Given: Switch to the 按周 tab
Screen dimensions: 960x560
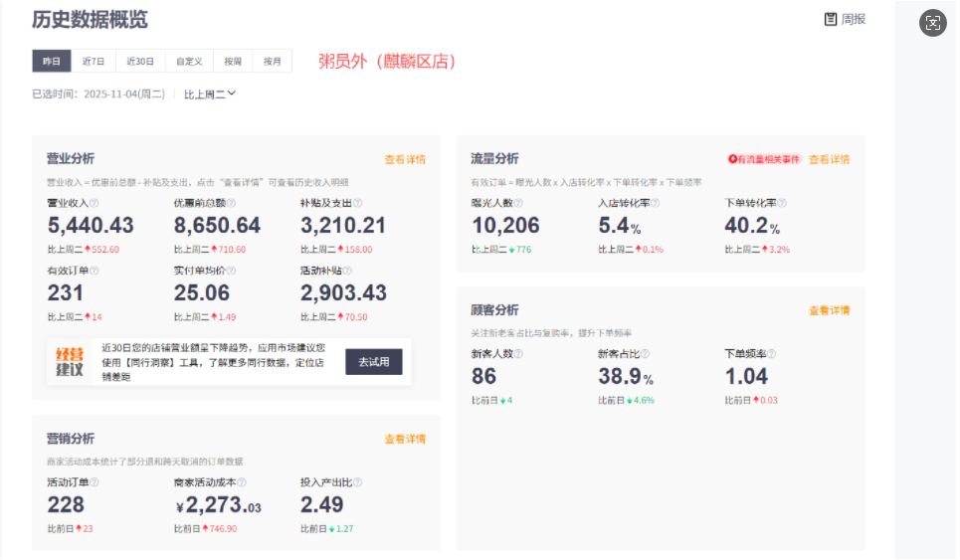Looking at the screenshot, I should (233, 62).
